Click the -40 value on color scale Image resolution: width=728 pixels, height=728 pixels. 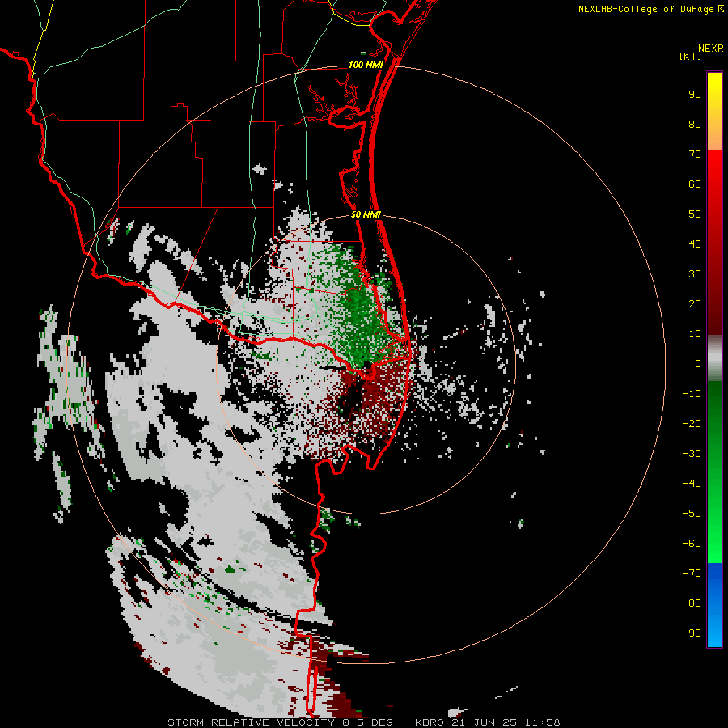(x=692, y=484)
